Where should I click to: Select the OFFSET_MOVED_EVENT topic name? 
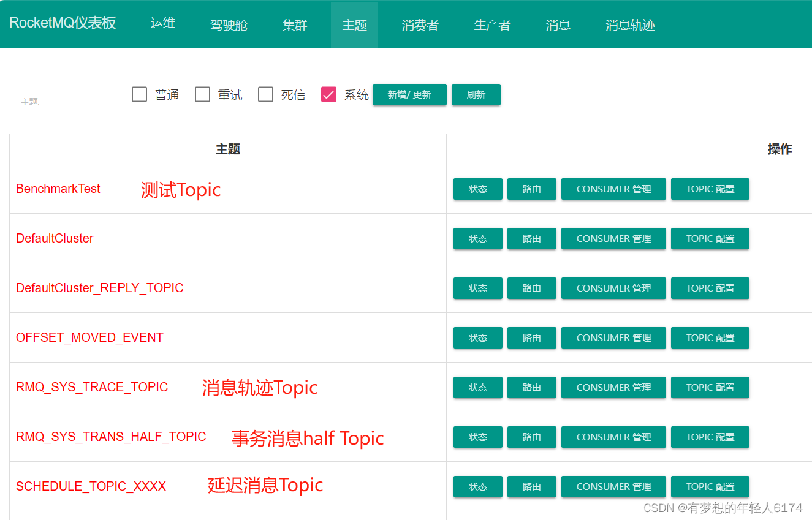click(89, 337)
